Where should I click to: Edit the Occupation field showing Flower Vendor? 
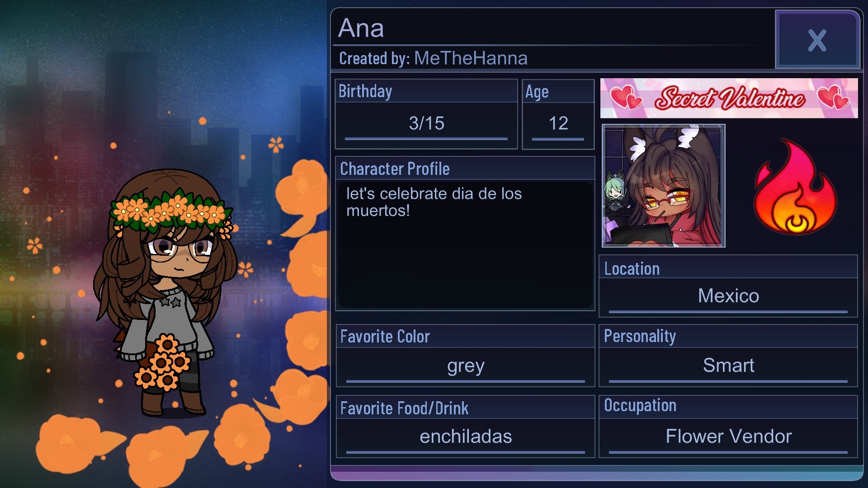[728, 436]
